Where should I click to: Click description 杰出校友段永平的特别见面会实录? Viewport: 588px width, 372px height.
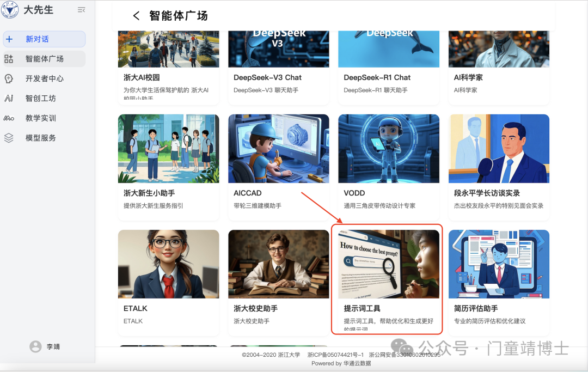(x=499, y=205)
